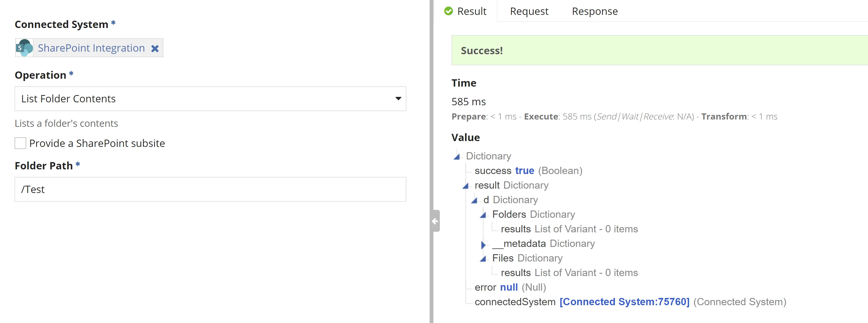868x323 pixels.
Task: Collapse the d Dictionary node
Action: coord(474,200)
